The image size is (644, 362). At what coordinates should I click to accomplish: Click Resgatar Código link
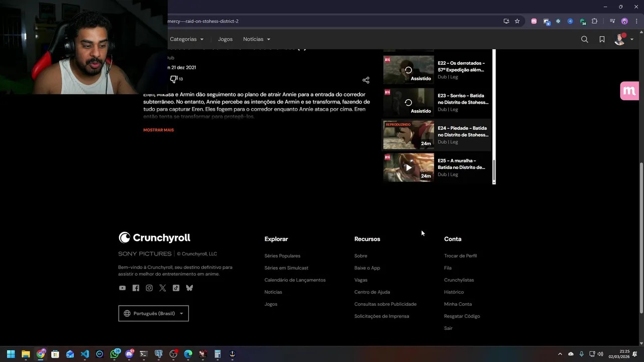pyautogui.click(x=462, y=316)
